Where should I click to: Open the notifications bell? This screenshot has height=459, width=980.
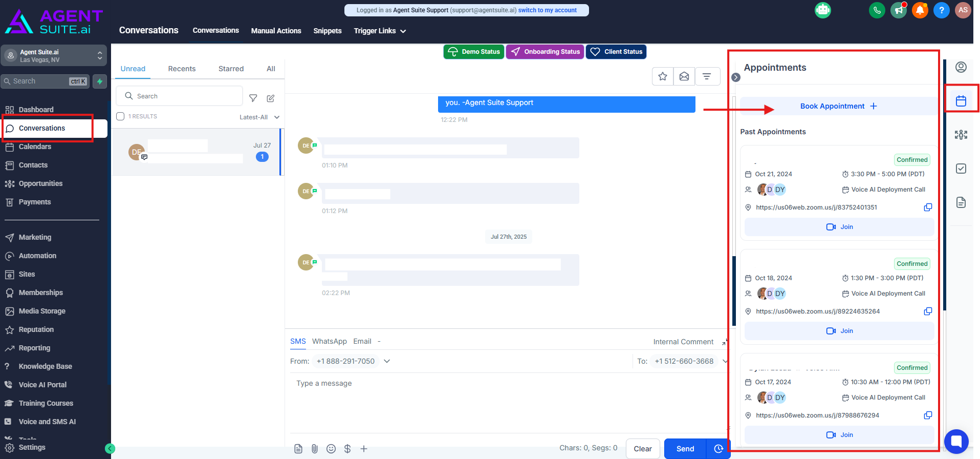point(920,10)
